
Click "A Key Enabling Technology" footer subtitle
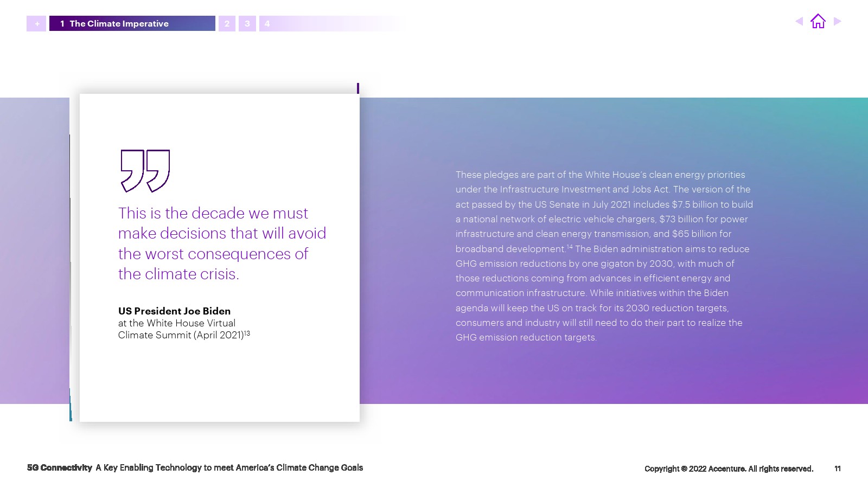click(x=229, y=467)
